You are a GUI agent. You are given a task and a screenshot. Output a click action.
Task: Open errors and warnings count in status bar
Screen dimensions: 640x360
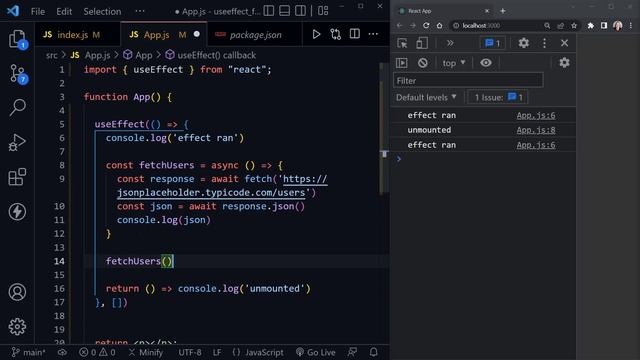point(97,352)
